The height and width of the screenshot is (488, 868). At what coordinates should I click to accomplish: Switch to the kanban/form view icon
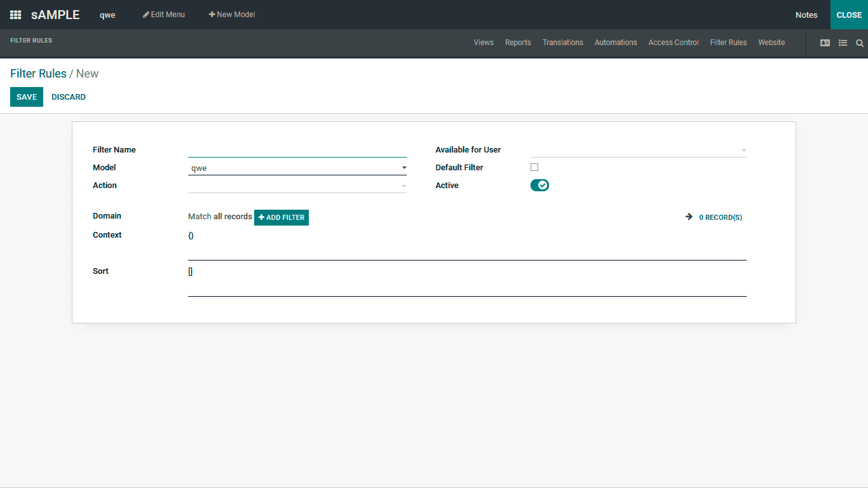pyautogui.click(x=825, y=43)
